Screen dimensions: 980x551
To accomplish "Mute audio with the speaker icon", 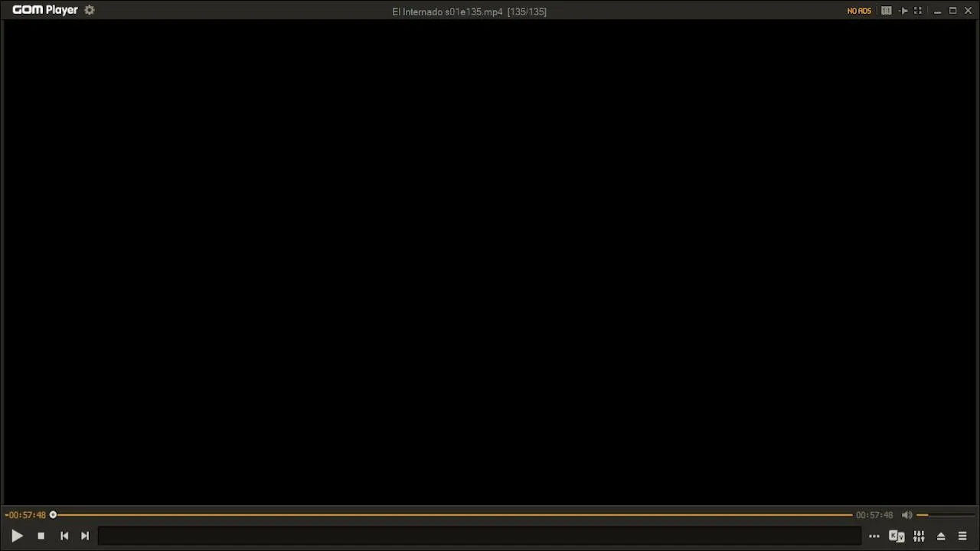I will point(907,515).
